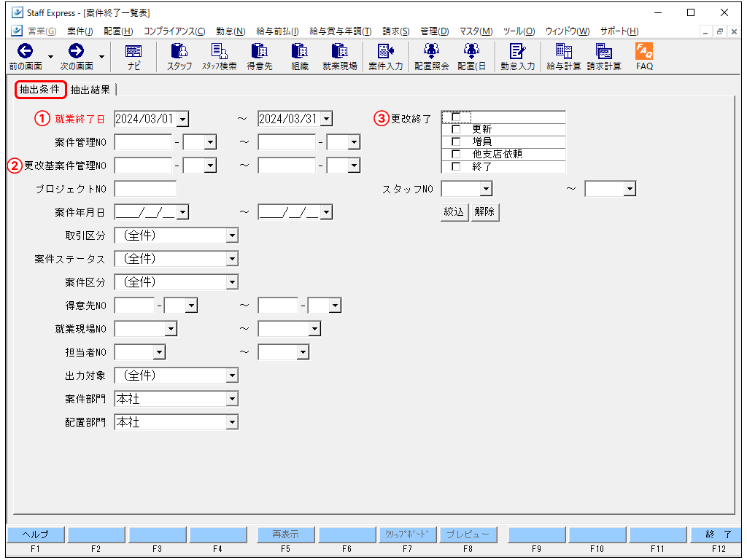Open the 請求(S) menu
Image resolution: width=747 pixels, height=560 pixels.
click(396, 31)
